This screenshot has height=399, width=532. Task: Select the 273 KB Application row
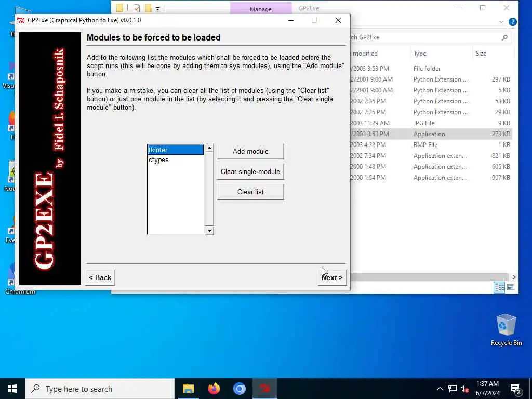pyautogui.click(x=431, y=134)
